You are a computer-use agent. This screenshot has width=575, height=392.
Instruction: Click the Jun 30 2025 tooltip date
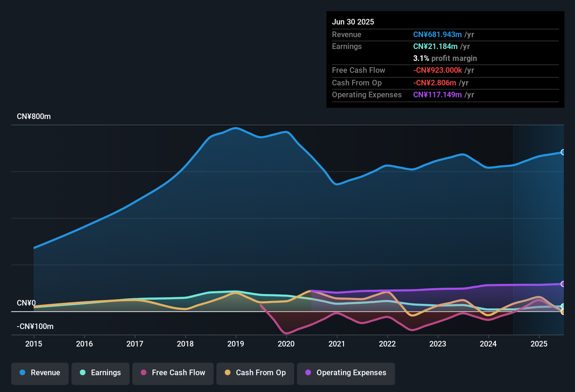(353, 22)
